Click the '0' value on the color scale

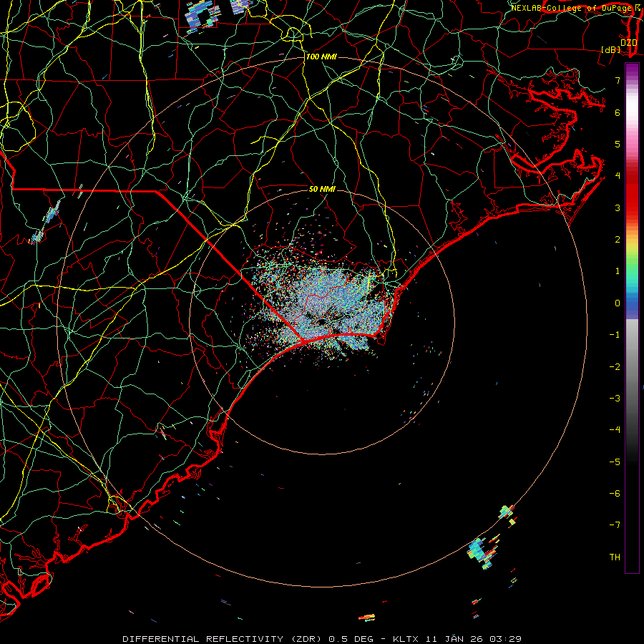click(618, 303)
